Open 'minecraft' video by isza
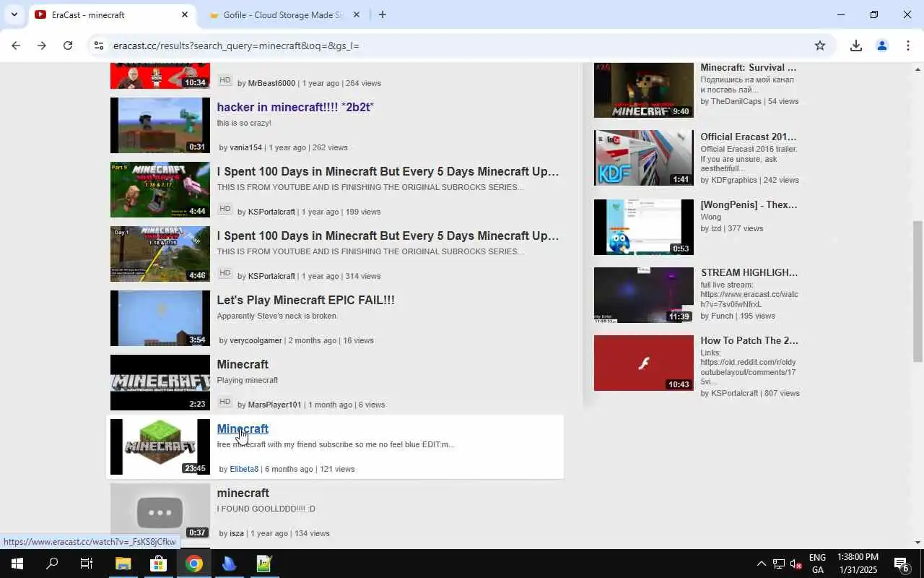The width and height of the screenshot is (924, 578). click(243, 493)
